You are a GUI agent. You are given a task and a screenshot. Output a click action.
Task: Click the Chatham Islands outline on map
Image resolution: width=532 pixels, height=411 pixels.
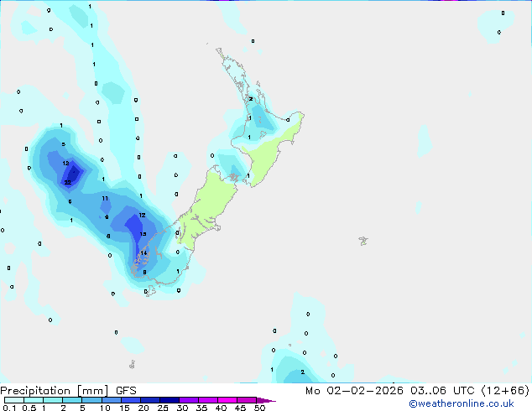point(363,241)
